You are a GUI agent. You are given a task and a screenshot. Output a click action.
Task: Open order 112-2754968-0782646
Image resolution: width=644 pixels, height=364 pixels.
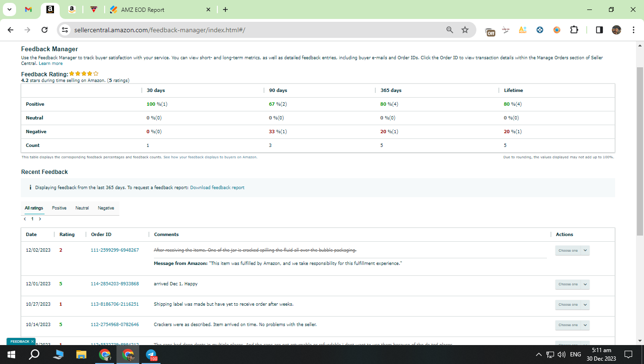coord(115,325)
